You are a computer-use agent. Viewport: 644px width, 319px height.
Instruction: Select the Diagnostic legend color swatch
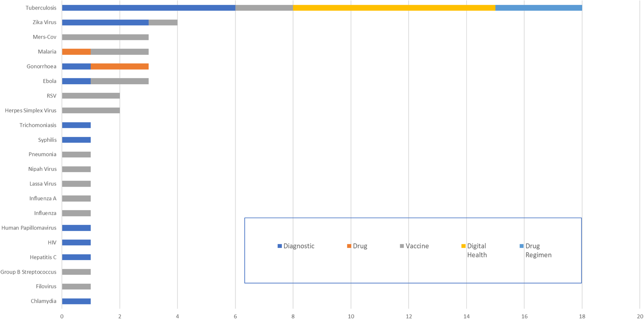(x=280, y=246)
